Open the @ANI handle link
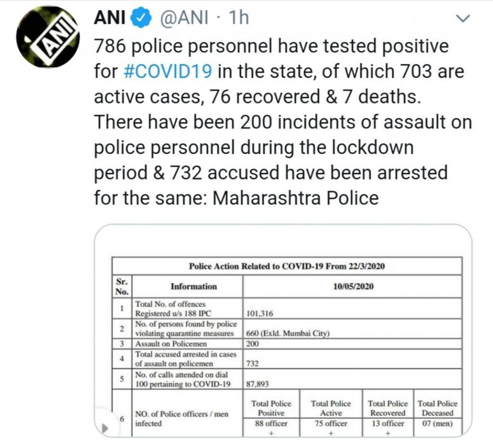The image size is (493, 448). [x=181, y=18]
